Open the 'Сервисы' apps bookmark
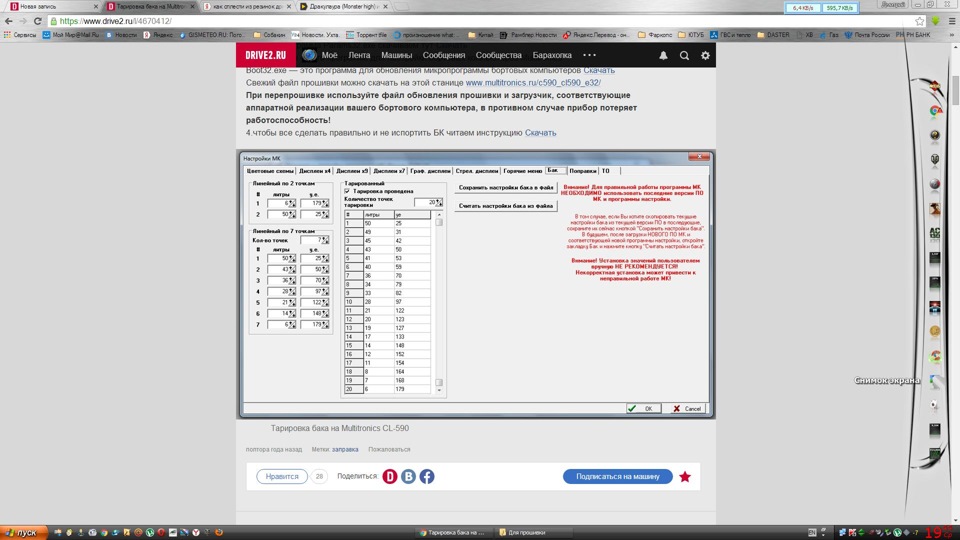 coord(20,35)
